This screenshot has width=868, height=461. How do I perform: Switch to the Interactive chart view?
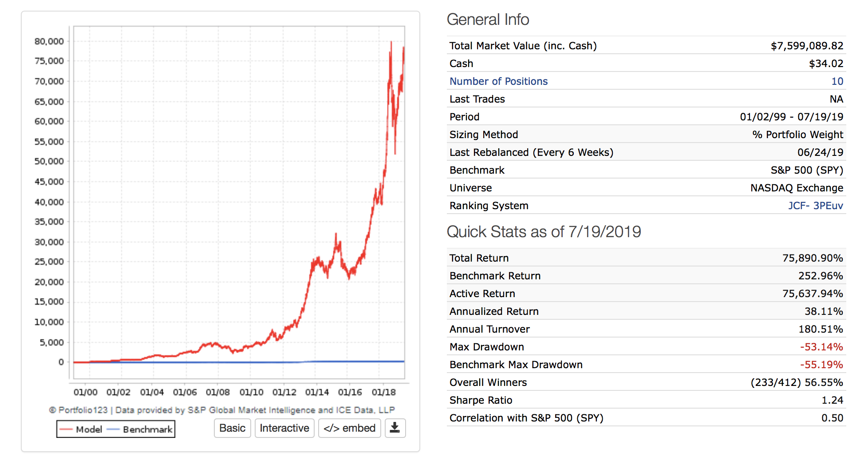(284, 428)
